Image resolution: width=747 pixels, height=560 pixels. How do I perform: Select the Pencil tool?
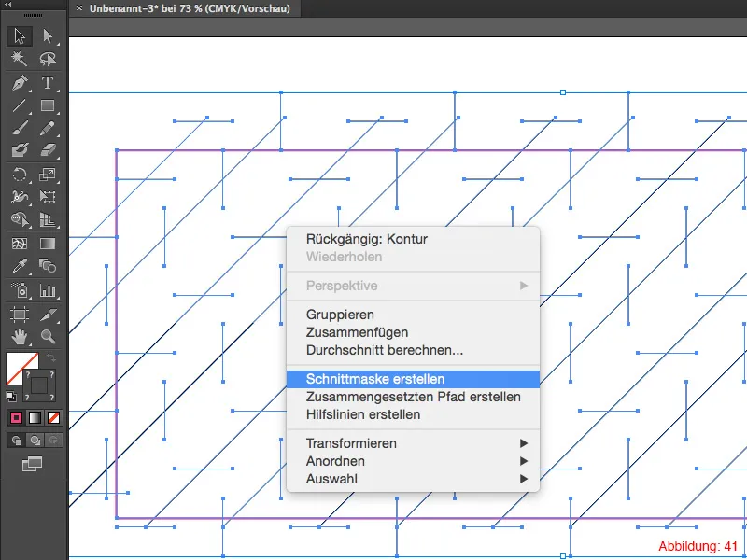click(x=48, y=128)
